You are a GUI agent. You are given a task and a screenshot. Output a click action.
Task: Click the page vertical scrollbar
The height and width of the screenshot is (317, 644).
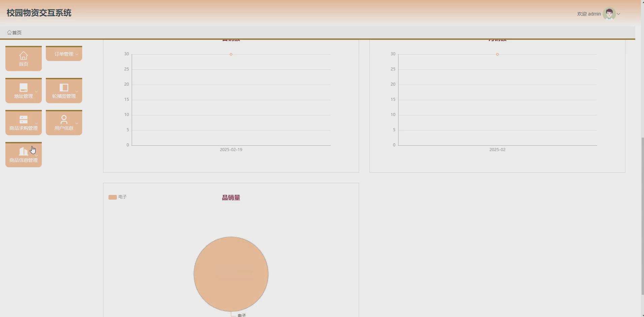tap(642, 216)
